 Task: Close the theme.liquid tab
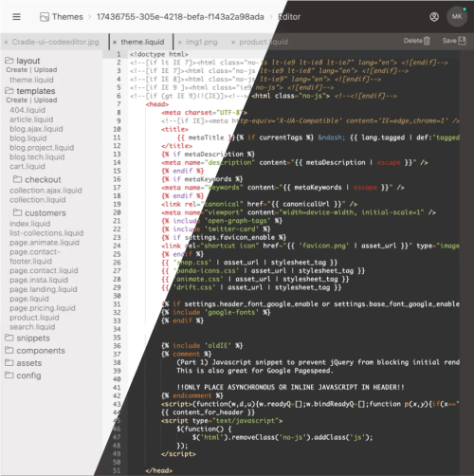click(115, 42)
